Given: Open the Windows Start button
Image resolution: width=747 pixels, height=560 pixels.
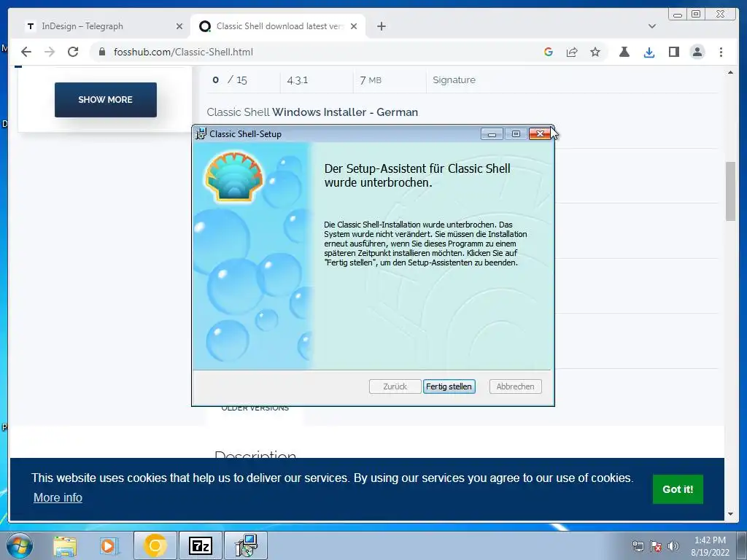Looking at the screenshot, I should 20,545.
